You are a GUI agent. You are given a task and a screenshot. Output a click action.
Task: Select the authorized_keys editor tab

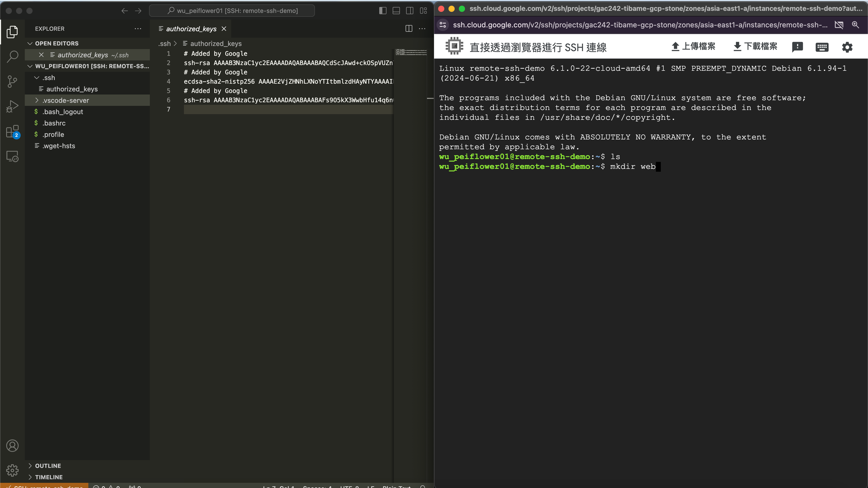pyautogui.click(x=191, y=29)
